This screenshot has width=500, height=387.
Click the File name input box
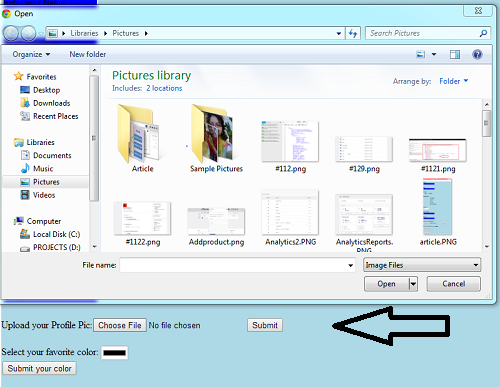233,265
